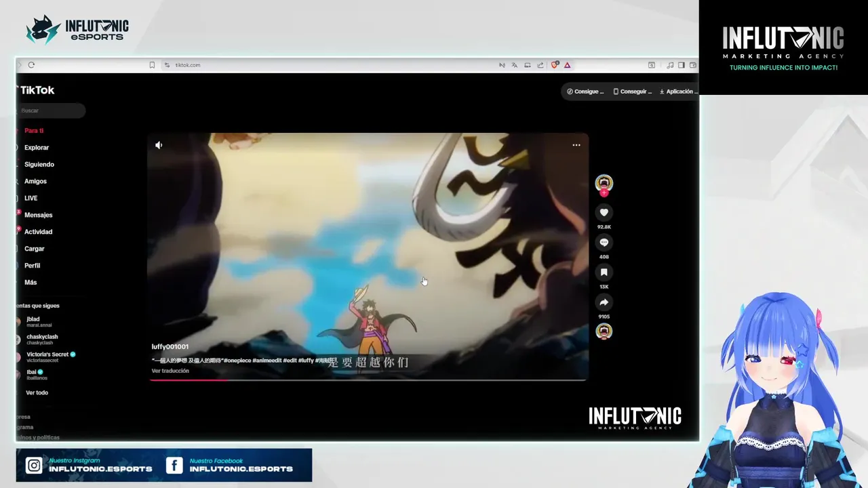Expand the Más menu
868x488 pixels.
[x=31, y=283]
